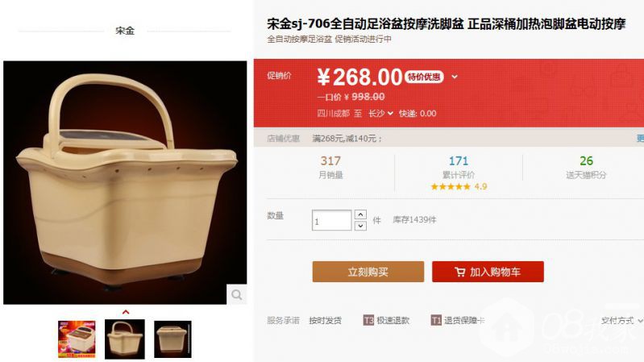Viewport: 644px width, 362px height.
Task: Click the 按时发货 service promise link
Action: pyautogui.click(x=326, y=321)
